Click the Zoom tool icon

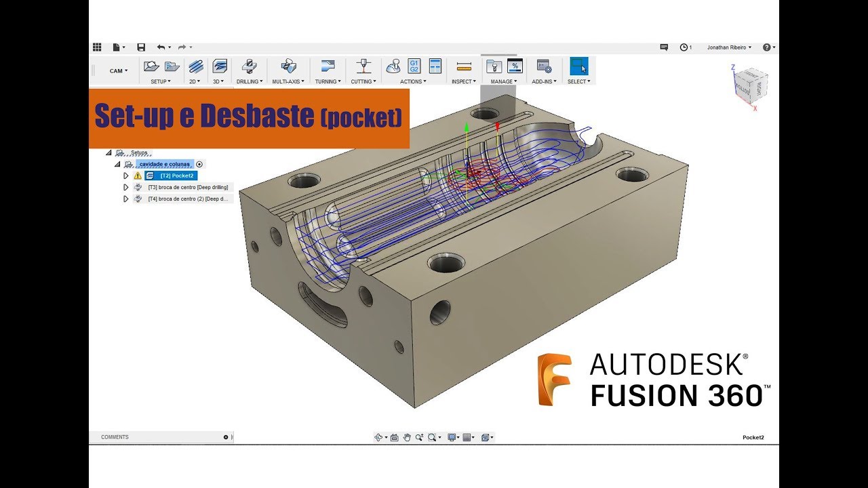point(420,437)
